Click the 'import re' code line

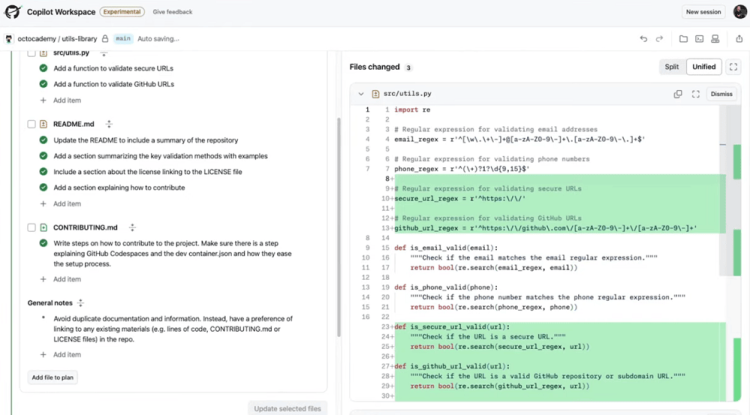[x=412, y=109]
